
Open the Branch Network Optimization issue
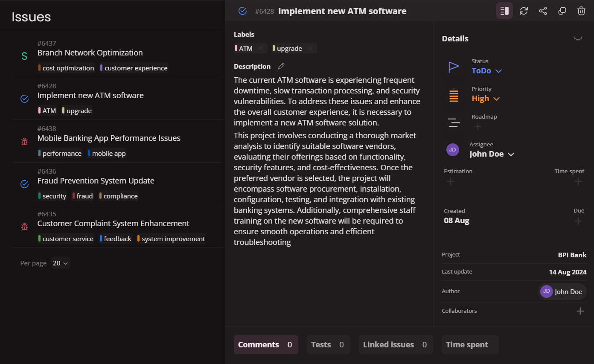pos(90,53)
